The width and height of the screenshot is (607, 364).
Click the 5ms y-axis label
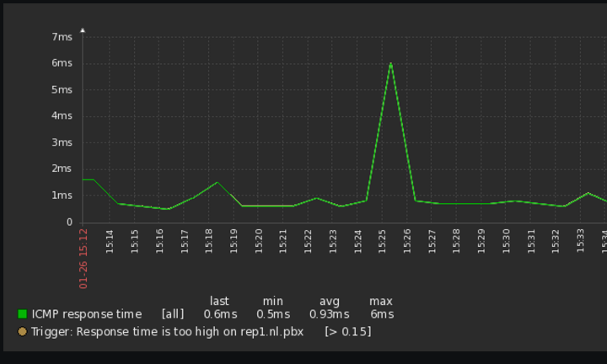pyautogui.click(x=62, y=90)
